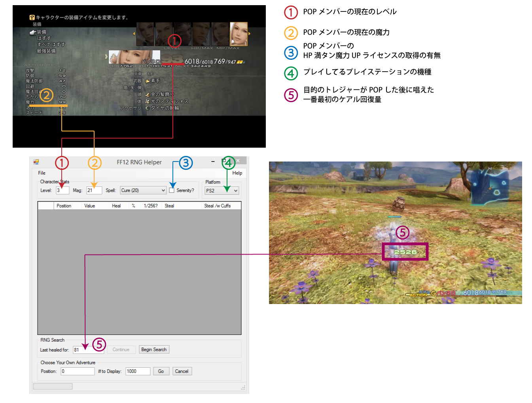The image size is (532, 403).
Task: Select 装備 in the game equipment menu
Action: [42, 32]
